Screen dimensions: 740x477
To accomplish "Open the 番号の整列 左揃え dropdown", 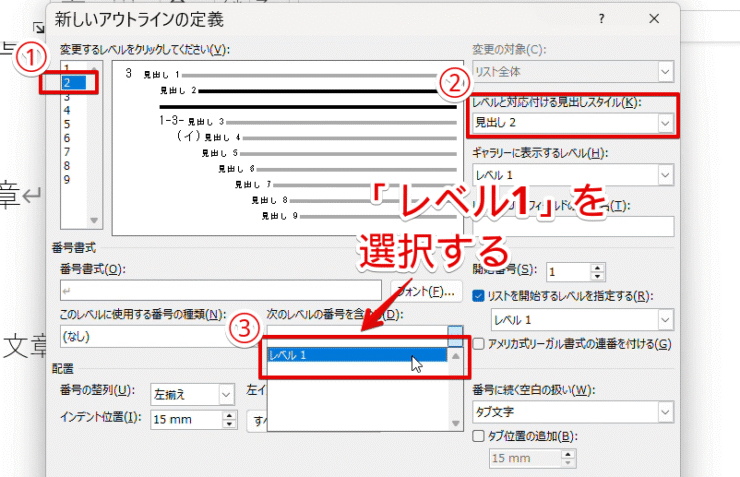I will point(227,395).
